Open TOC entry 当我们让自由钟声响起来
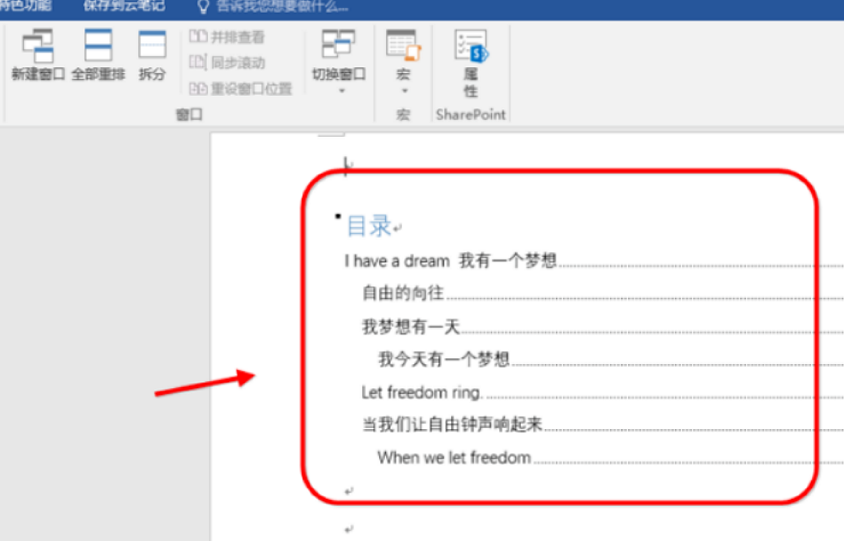The width and height of the screenshot is (844, 541). click(x=452, y=425)
